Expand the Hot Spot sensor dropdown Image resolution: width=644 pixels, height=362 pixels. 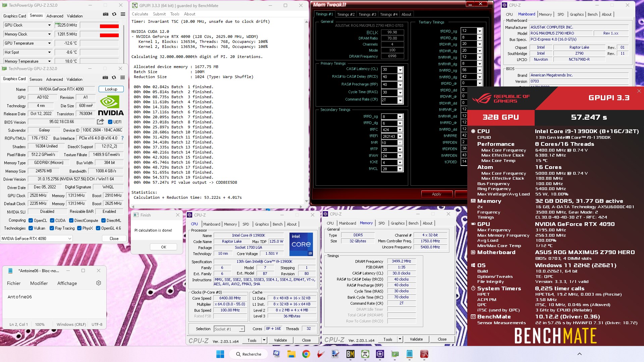click(49, 52)
